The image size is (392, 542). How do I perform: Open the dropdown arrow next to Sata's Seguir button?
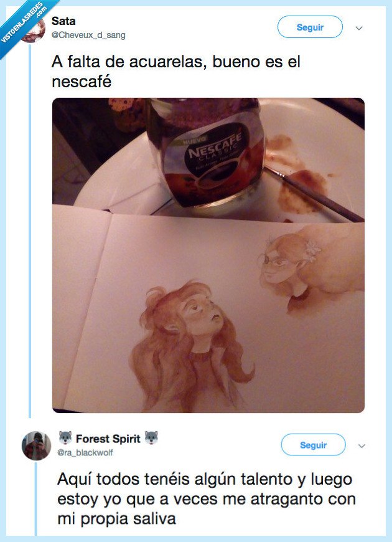click(359, 28)
